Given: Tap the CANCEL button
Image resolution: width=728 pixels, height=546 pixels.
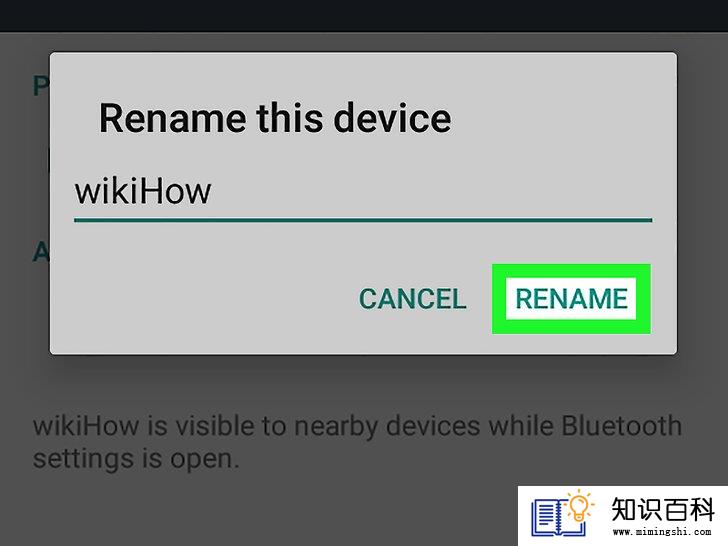Looking at the screenshot, I should (x=412, y=299).
